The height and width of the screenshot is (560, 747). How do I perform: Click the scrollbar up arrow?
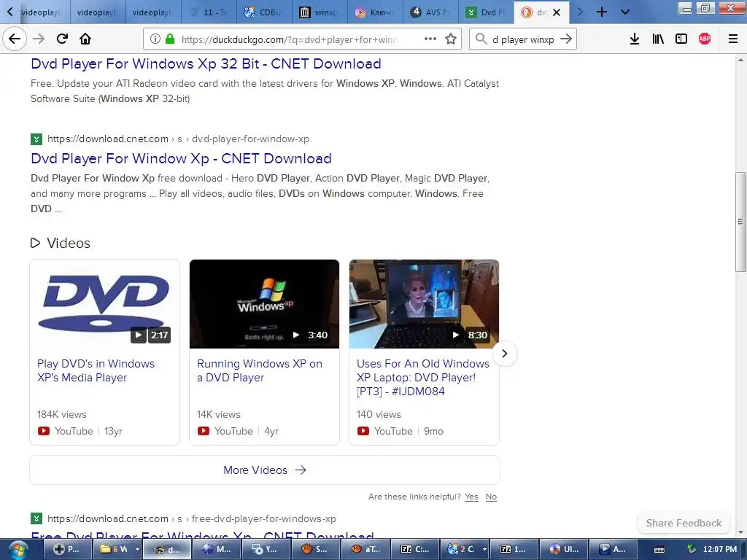click(740, 60)
